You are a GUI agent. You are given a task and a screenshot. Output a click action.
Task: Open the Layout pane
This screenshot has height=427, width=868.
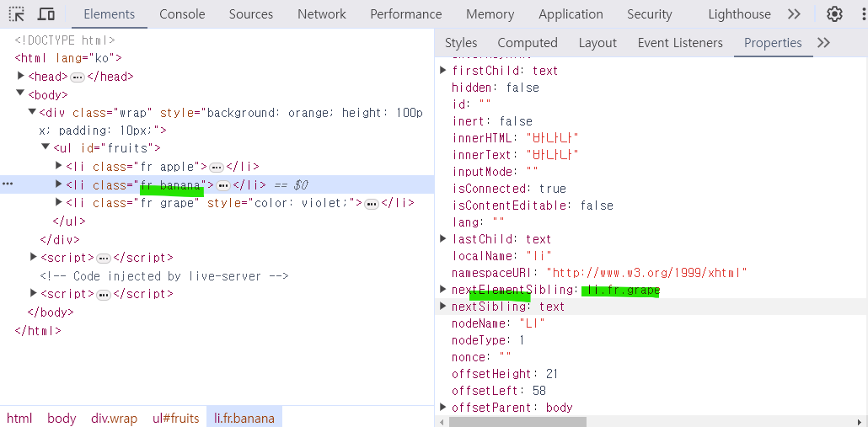597,43
